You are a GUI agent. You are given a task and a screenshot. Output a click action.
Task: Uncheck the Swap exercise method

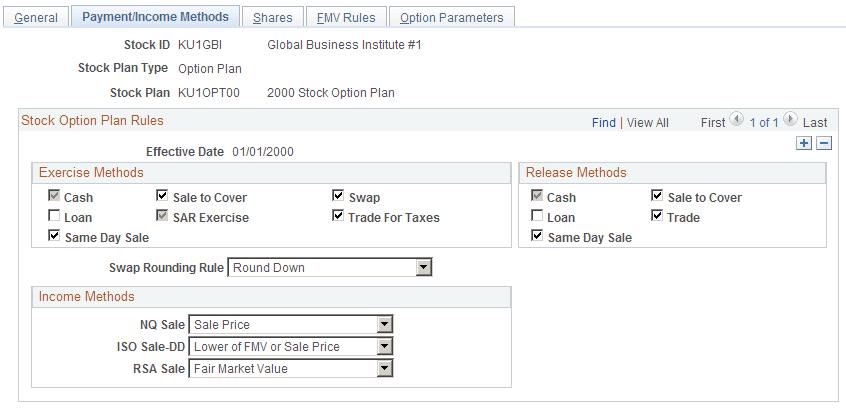(338, 195)
